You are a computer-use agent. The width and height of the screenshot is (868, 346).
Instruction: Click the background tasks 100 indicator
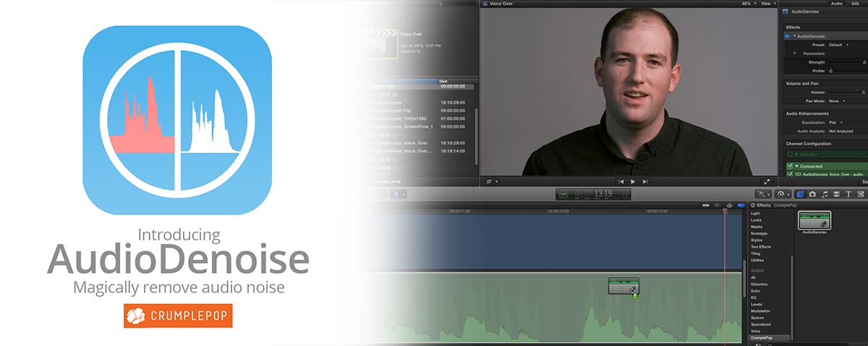(563, 194)
